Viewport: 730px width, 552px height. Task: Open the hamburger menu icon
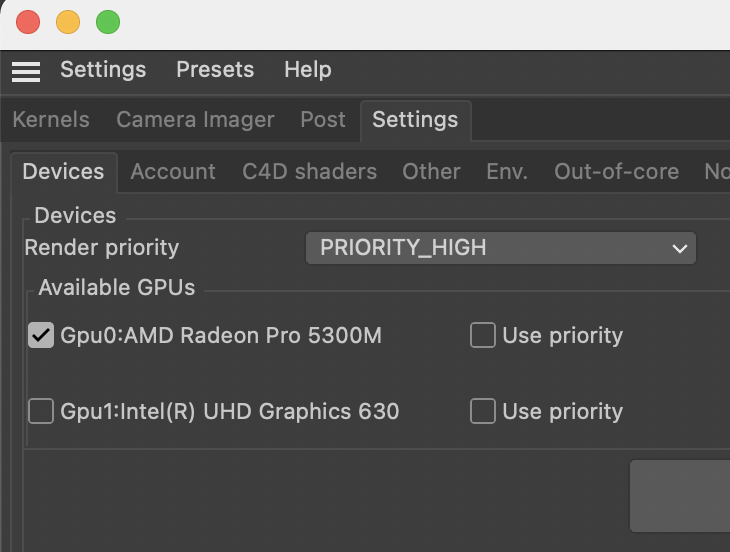click(x=26, y=71)
